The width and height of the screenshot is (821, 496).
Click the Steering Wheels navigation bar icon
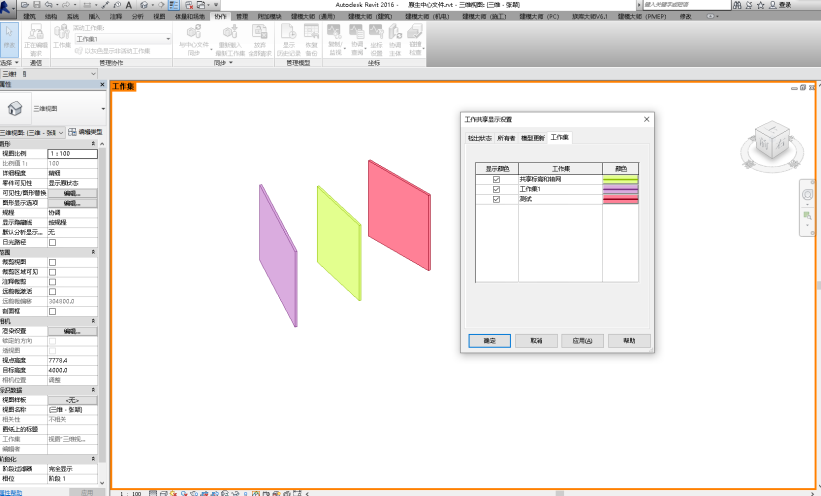pos(807,195)
